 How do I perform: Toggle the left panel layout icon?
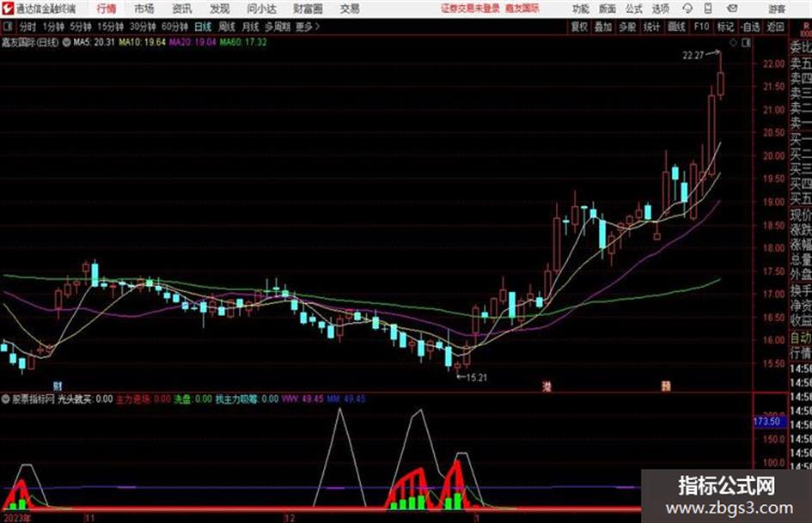8,27
